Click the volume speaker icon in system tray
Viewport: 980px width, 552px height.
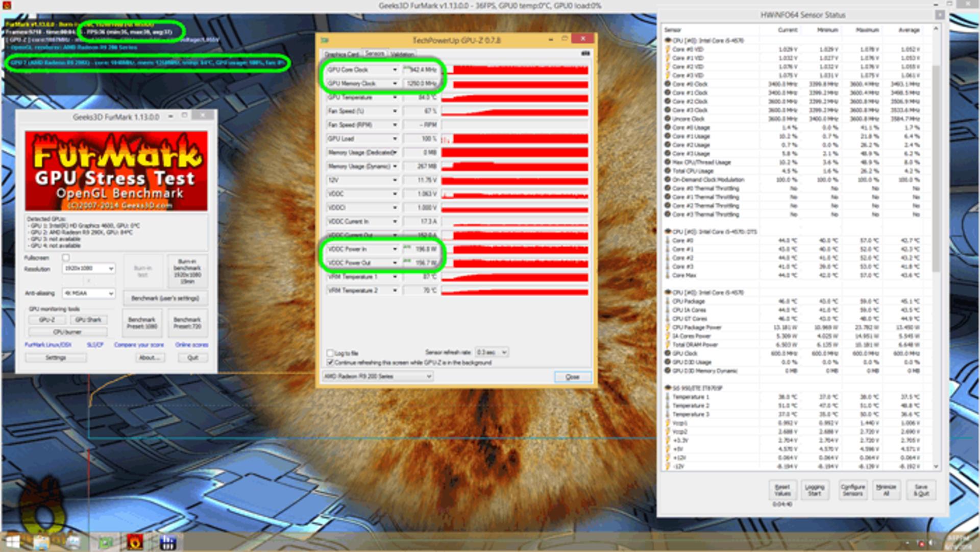(931, 543)
